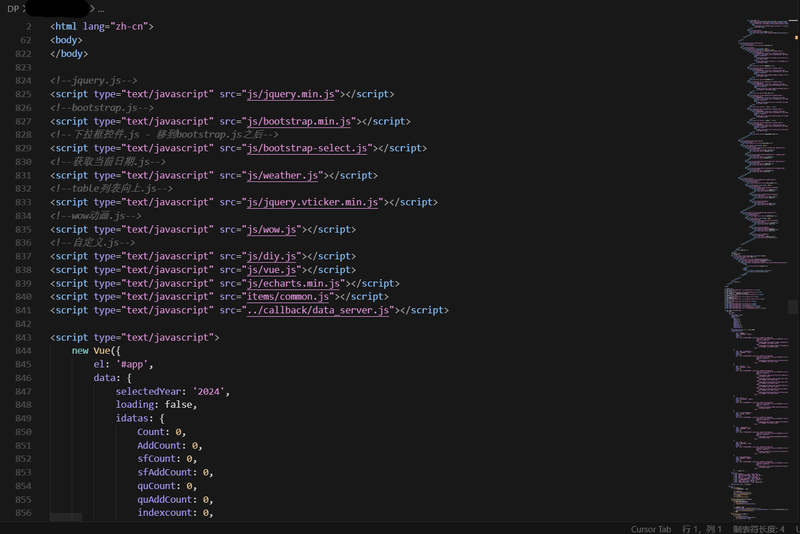Image resolution: width=800 pixels, height=534 pixels.
Task: Open the ../callback/data_server.js link
Action: tap(320, 310)
